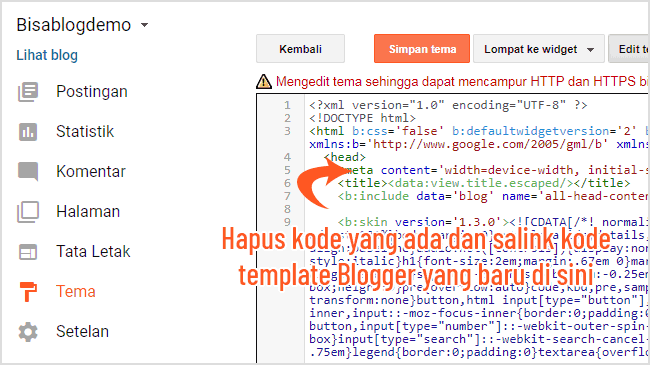
Task: Open the Lompat ke widget dropdown
Action: coord(538,49)
